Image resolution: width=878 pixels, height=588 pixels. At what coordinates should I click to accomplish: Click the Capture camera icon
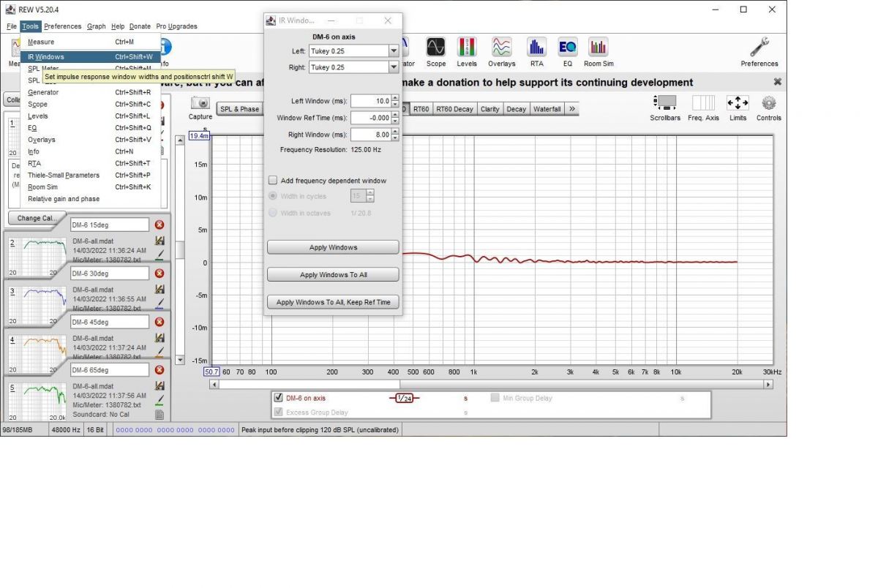coord(200,104)
